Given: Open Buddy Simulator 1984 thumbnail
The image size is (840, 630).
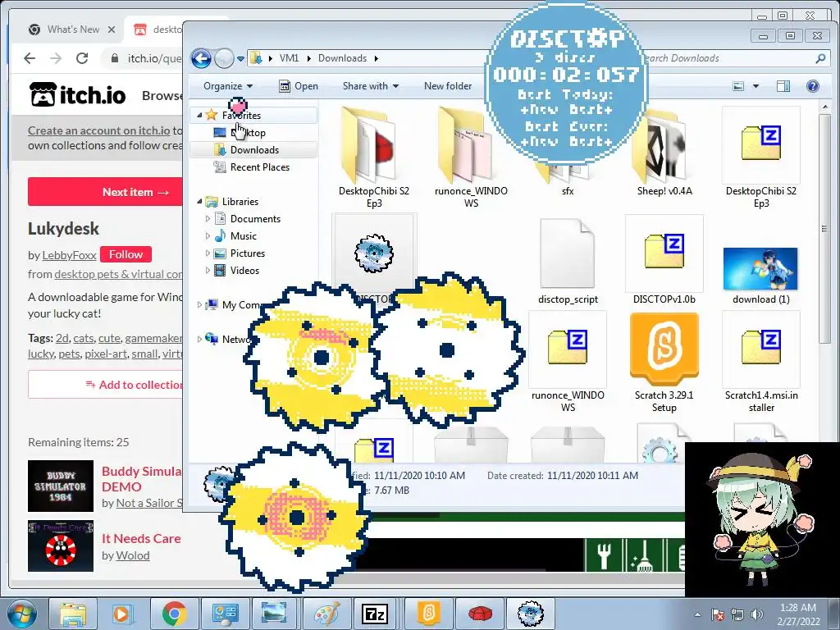Looking at the screenshot, I should pos(61,486).
